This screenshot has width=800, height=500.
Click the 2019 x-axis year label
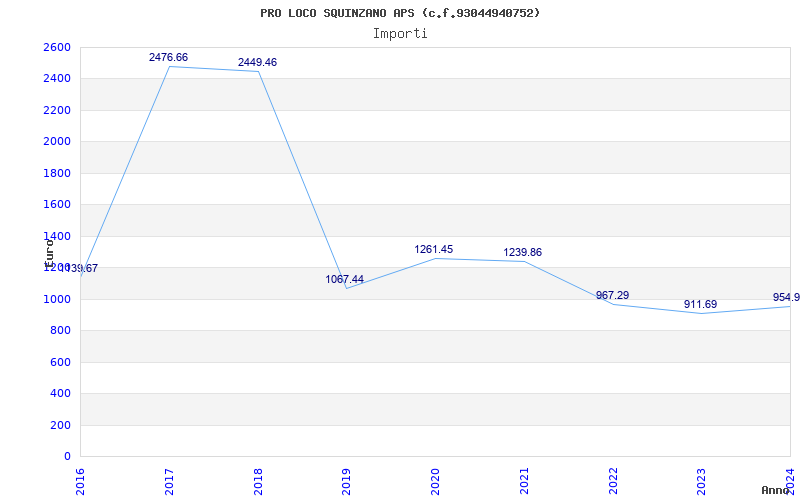pos(346,481)
